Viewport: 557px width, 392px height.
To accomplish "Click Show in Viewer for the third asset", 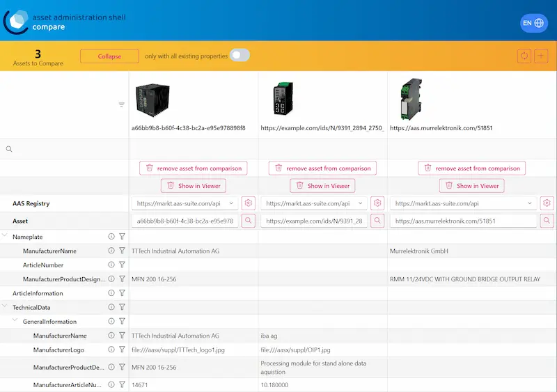I will (471, 186).
